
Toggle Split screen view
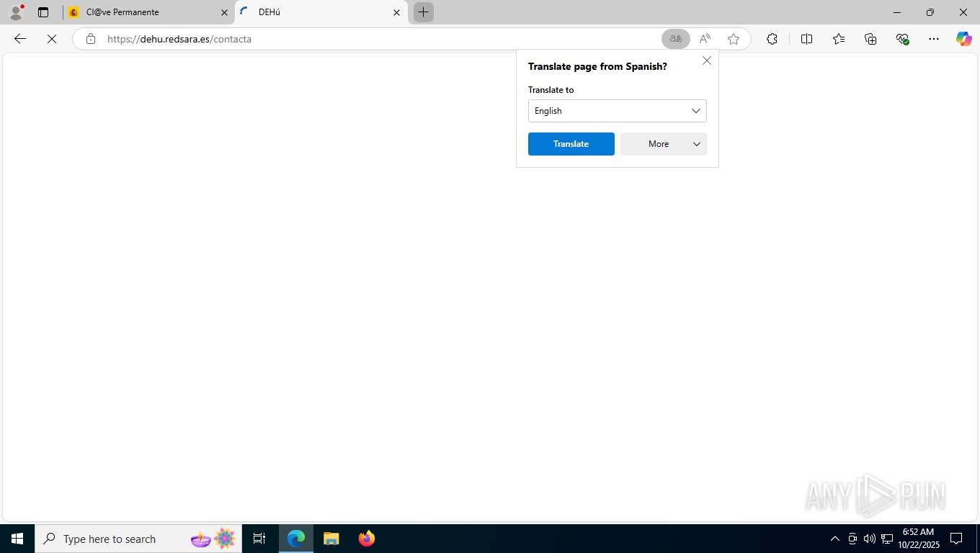tap(807, 39)
